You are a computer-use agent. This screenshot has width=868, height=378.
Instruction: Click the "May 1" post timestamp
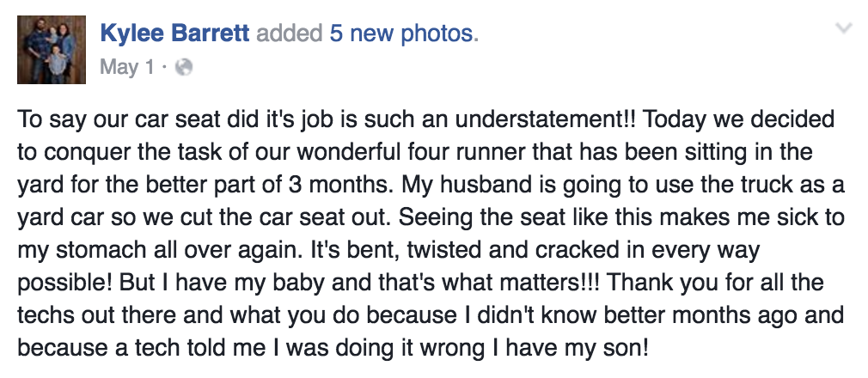127,66
